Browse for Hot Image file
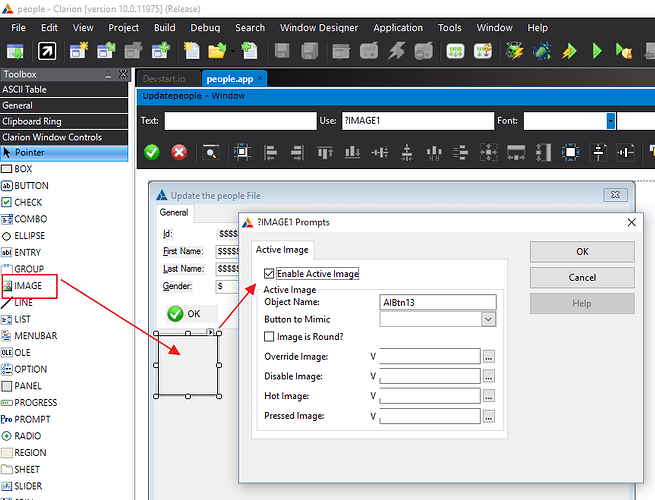655x500 pixels. point(489,396)
